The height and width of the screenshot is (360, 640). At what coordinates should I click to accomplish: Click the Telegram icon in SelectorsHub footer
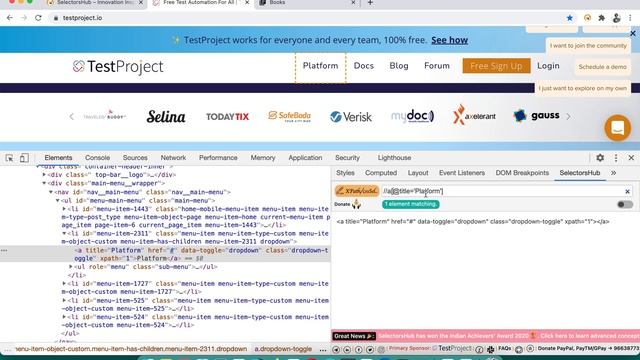[x=336, y=349]
